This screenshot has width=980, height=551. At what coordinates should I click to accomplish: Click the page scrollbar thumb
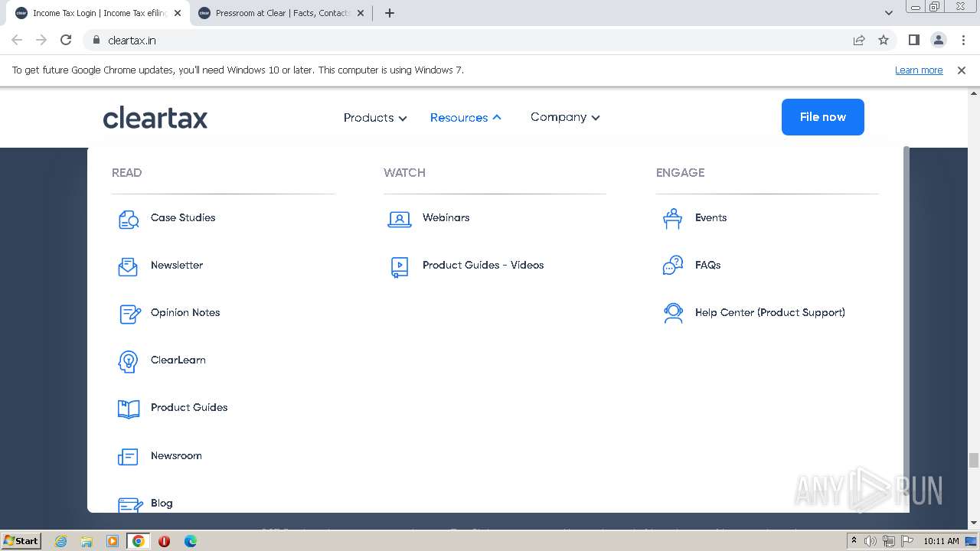[974, 460]
